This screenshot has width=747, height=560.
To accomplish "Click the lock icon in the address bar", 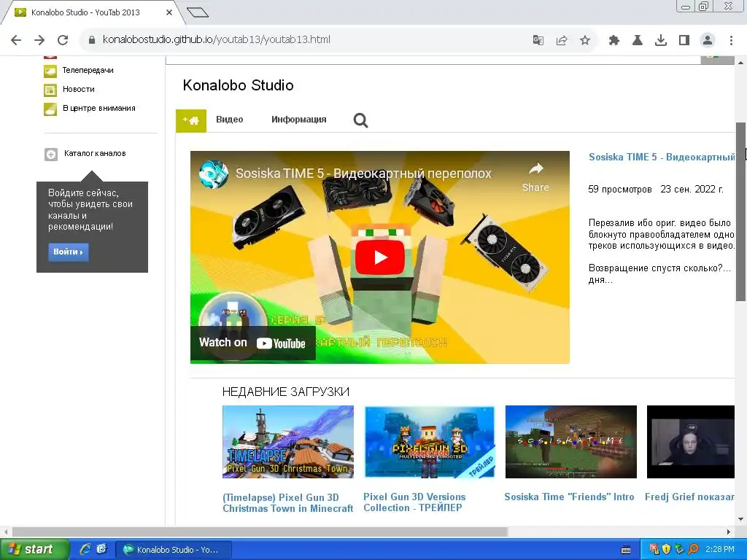I will tap(92, 40).
